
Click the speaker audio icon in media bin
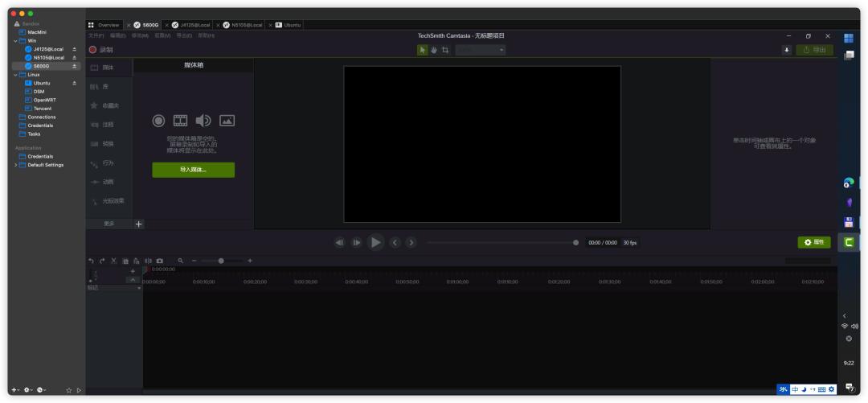click(203, 121)
